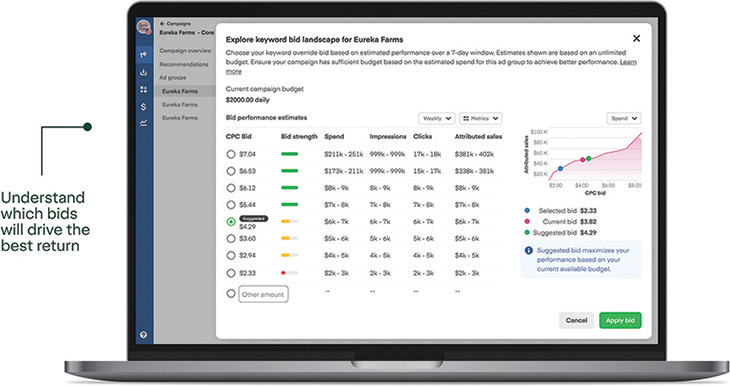This screenshot has height=387, width=730.
Task: Select the $2.94 CPC bid radio
Action: [230, 255]
